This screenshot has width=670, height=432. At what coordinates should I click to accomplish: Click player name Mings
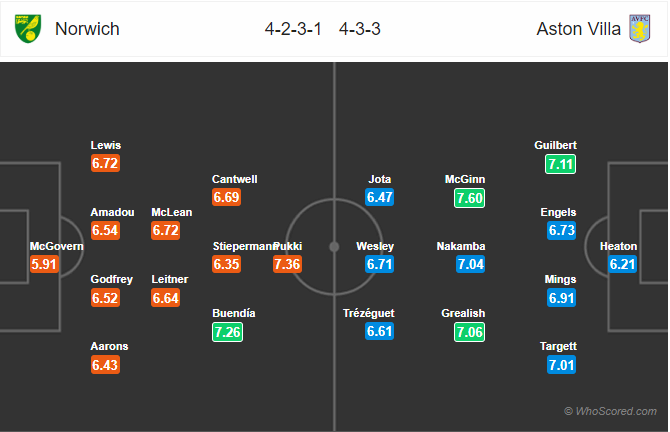[560, 279]
